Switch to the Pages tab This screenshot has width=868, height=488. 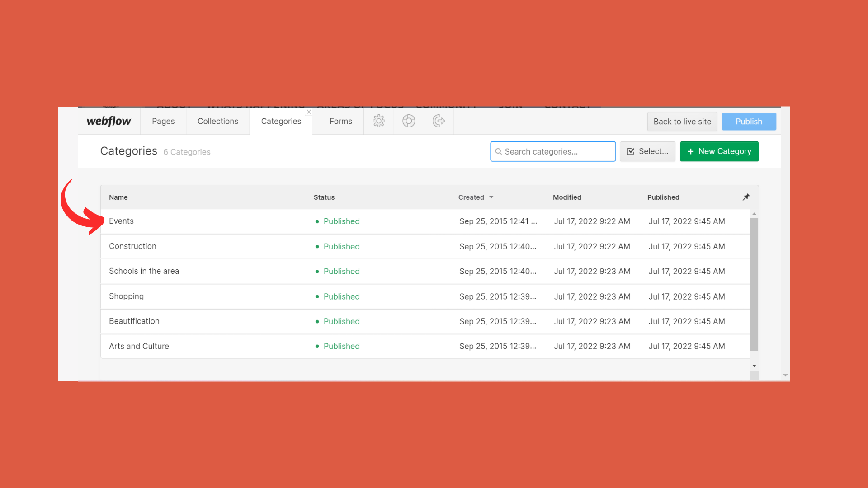coord(163,121)
